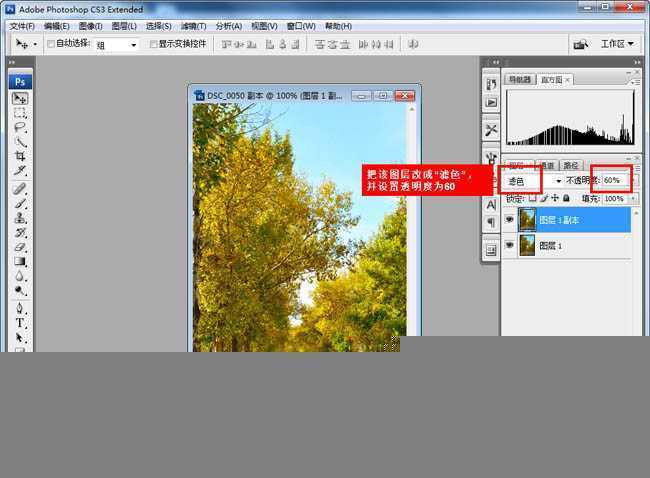Screen dimensions: 650x478
Task: Open the Paragraph panel icon
Action: (491, 223)
